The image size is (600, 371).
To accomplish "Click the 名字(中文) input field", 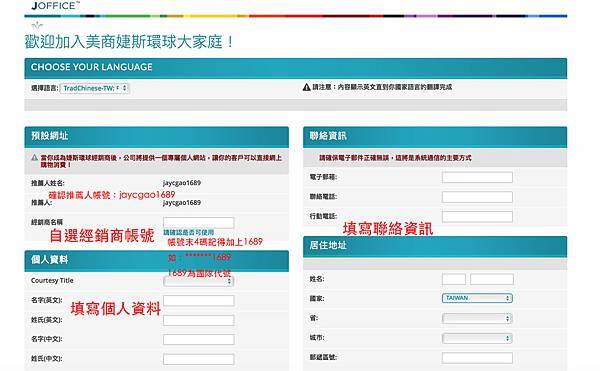I will [199, 340].
